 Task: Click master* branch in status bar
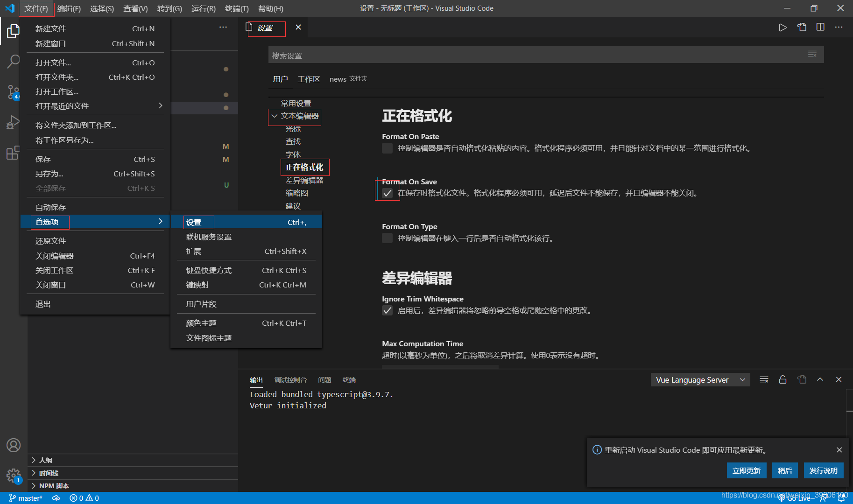click(x=26, y=498)
